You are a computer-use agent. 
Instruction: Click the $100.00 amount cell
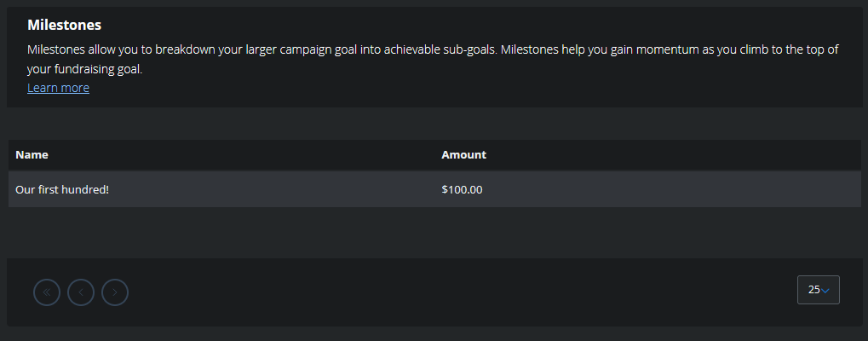click(462, 189)
